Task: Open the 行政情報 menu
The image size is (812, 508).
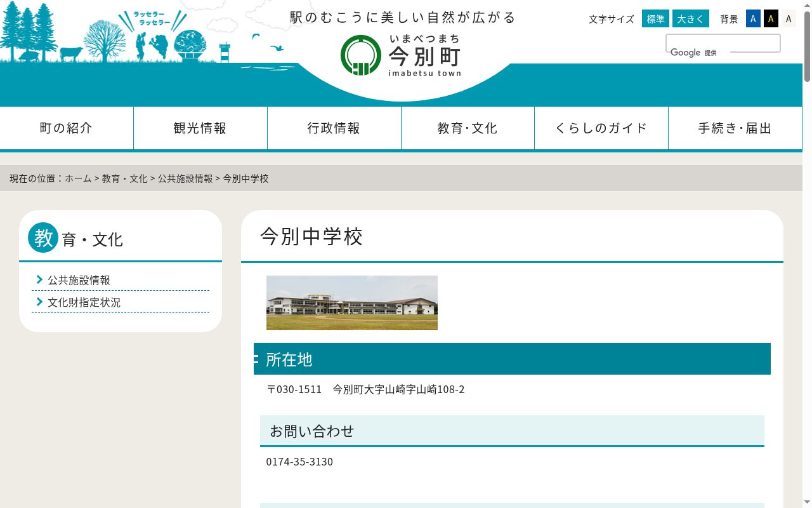Action: tap(334, 128)
